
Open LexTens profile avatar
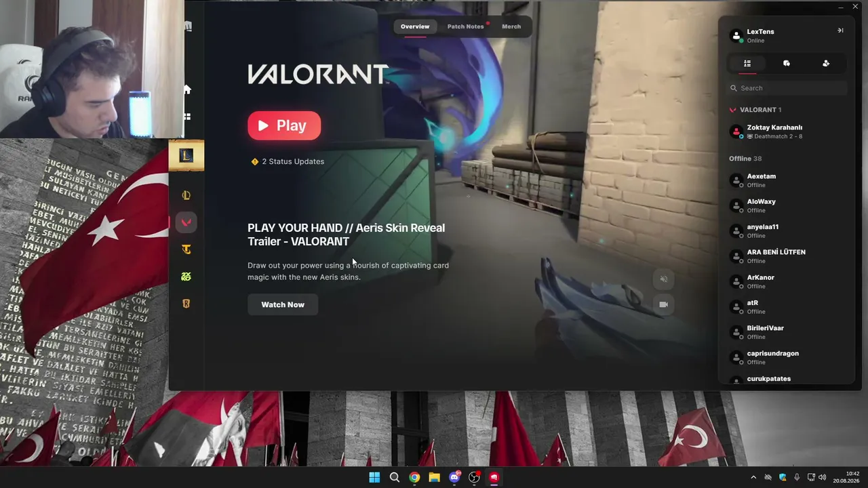click(736, 35)
